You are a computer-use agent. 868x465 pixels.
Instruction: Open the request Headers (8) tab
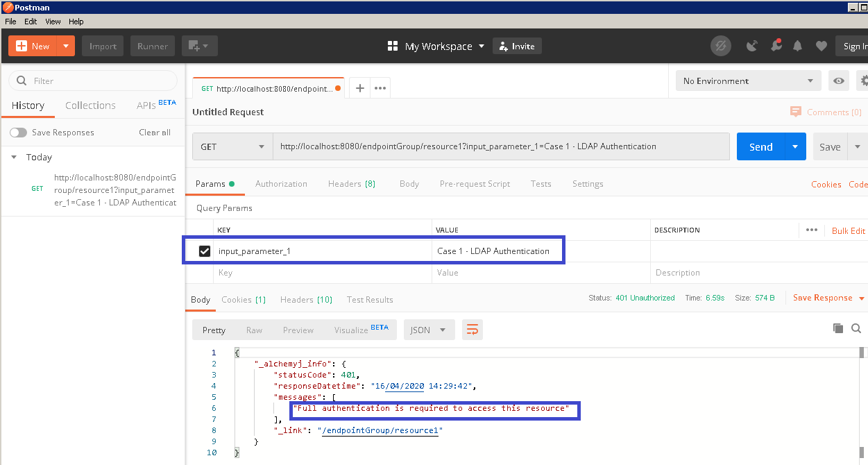(x=352, y=184)
